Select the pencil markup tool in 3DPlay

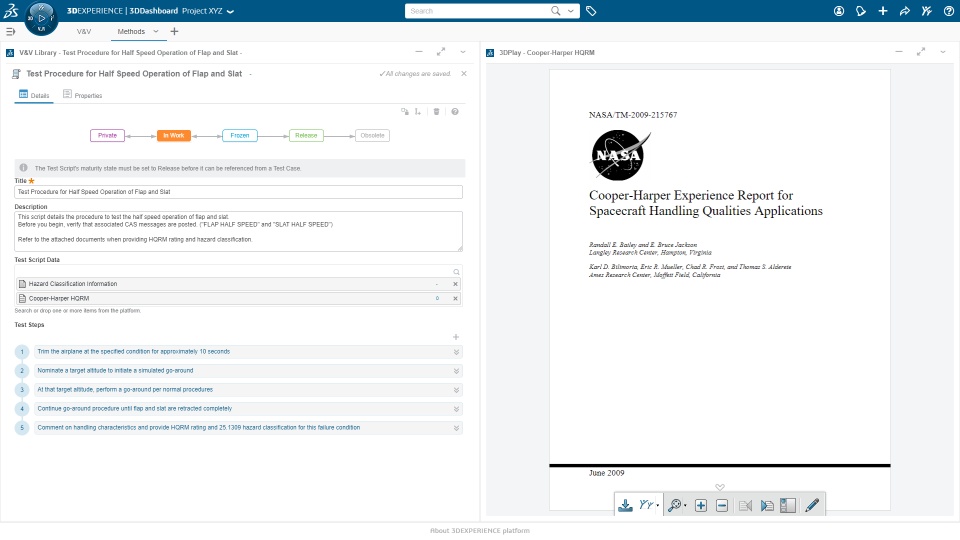[x=812, y=505]
